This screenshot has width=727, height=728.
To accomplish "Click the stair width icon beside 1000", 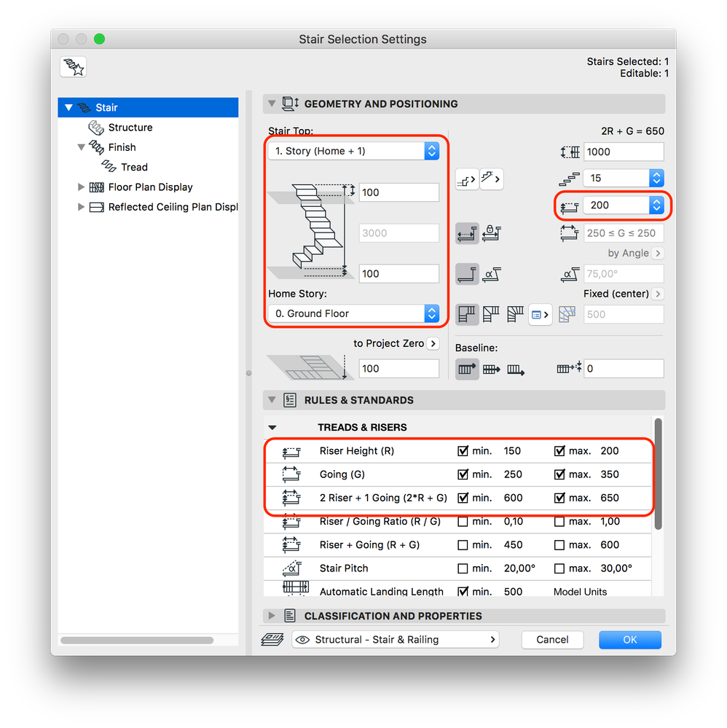I will pyautogui.click(x=570, y=152).
